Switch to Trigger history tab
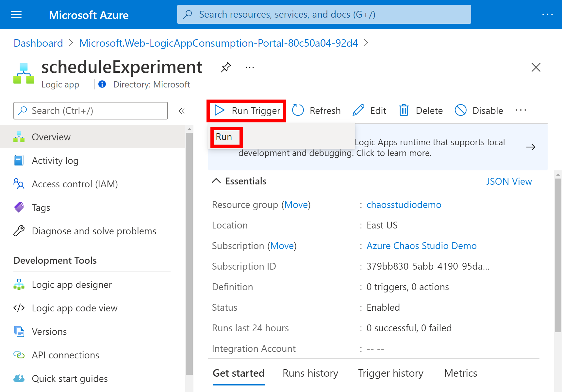 [390, 373]
